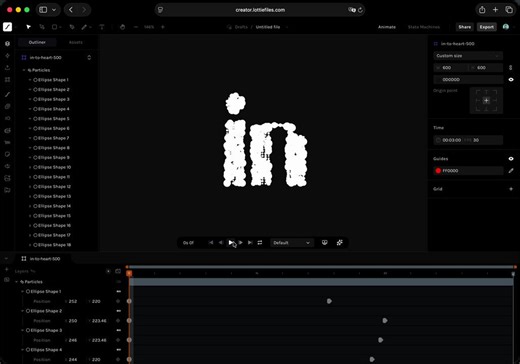
Task: Open the top cube icon in left sidebar
Action: [x=7, y=44]
